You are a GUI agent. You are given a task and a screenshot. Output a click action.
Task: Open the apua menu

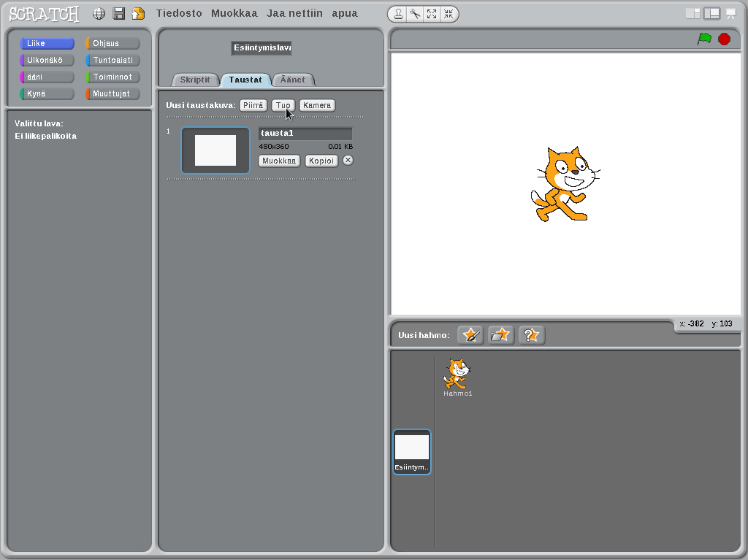pyautogui.click(x=345, y=13)
